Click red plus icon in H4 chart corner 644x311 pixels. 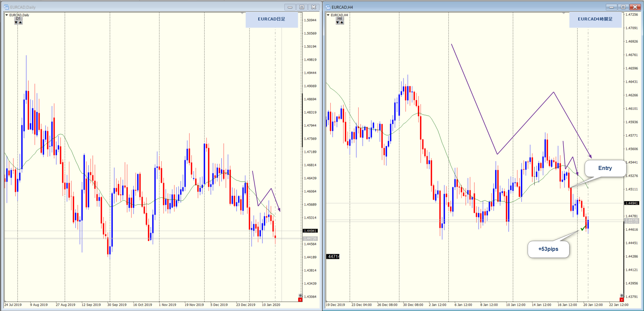click(x=622, y=300)
